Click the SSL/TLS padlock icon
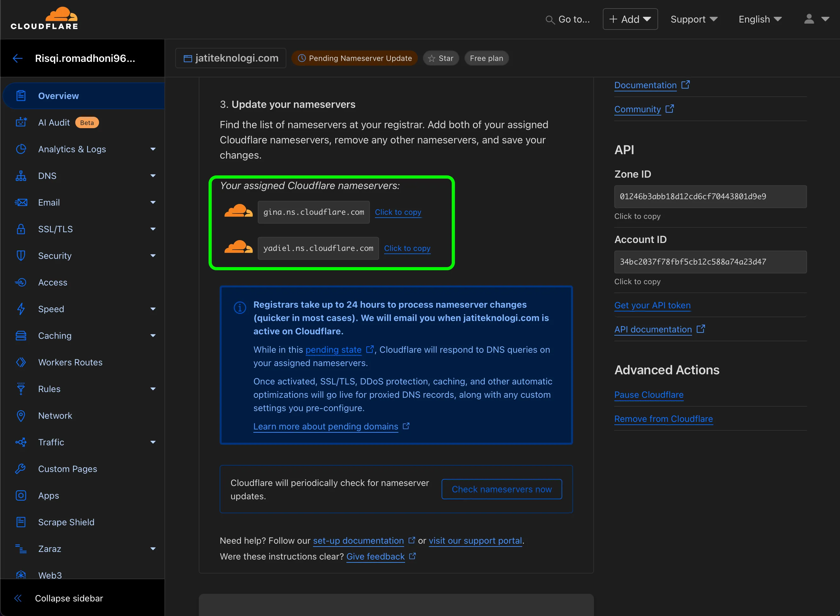Image resolution: width=840 pixels, height=616 pixels. click(x=21, y=229)
